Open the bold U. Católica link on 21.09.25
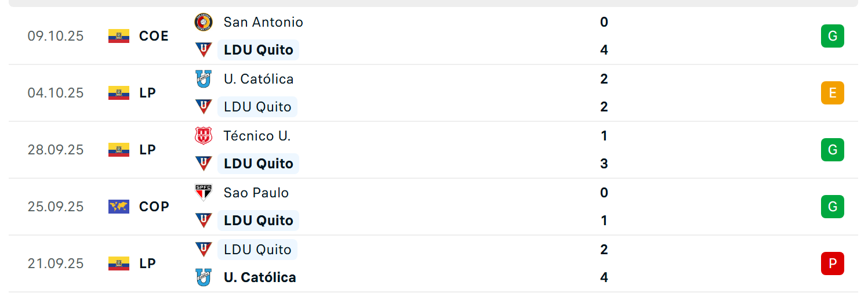 click(260, 277)
